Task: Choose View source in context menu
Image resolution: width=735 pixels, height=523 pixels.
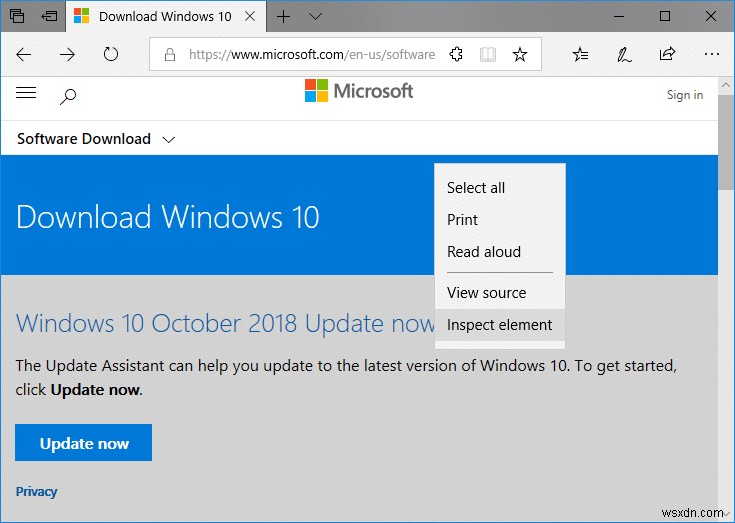Action: tap(500, 293)
